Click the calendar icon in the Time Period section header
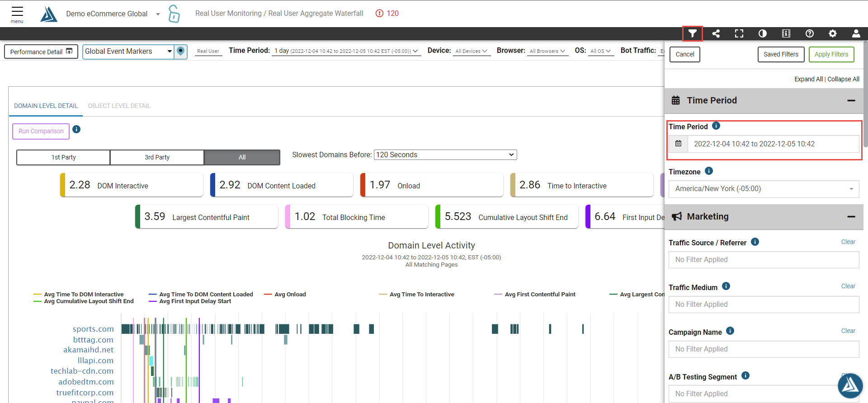The width and height of the screenshot is (868, 403). pos(676,100)
